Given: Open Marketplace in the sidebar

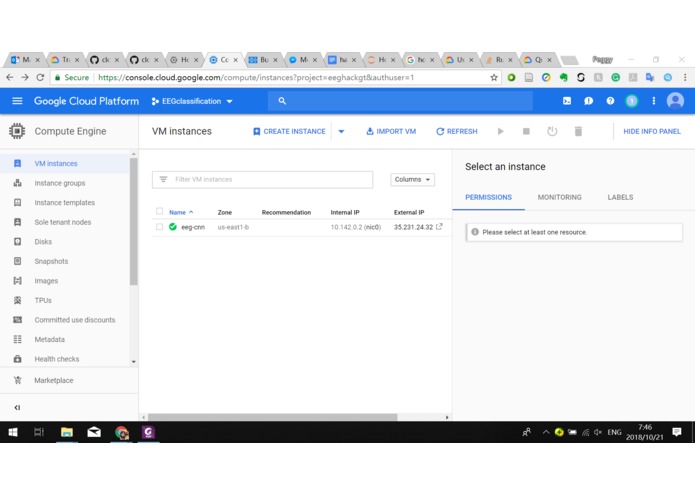Looking at the screenshot, I should [69, 380].
